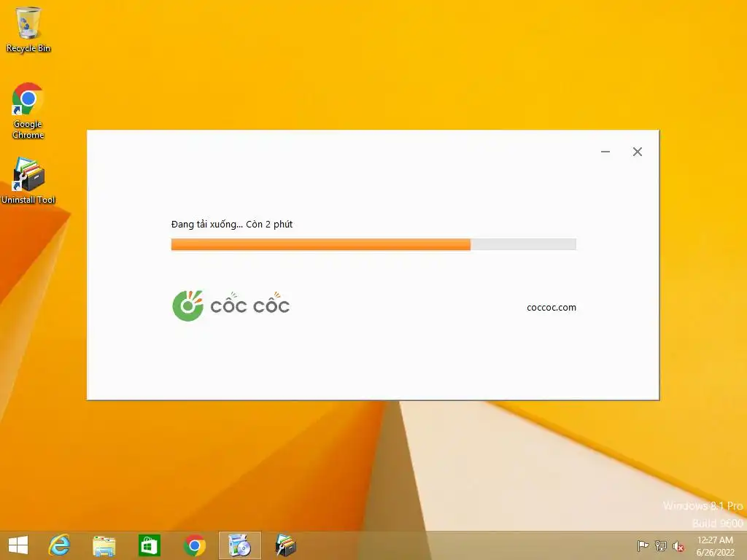Image resolution: width=747 pixels, height=560 pixels.
Task: Open the Action Center flag icon
Action: point(643,546)
